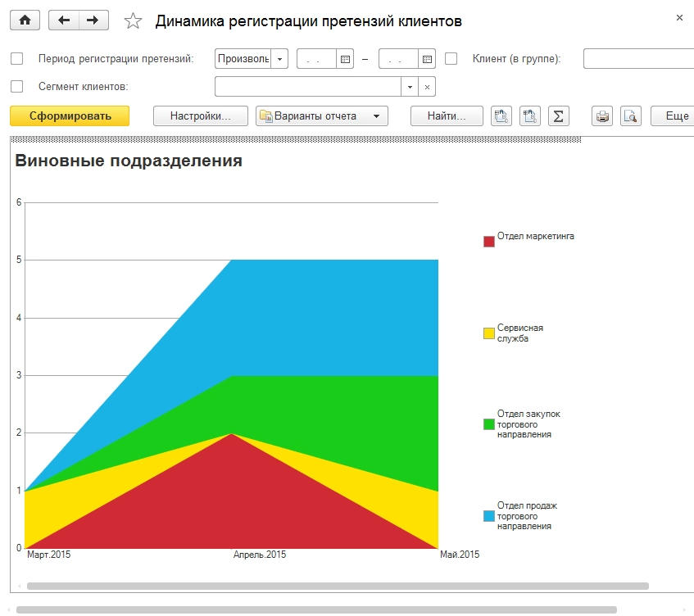694x616 pixels.
Task: Open the Настройки... settings dialog
Action: [201, 116]
